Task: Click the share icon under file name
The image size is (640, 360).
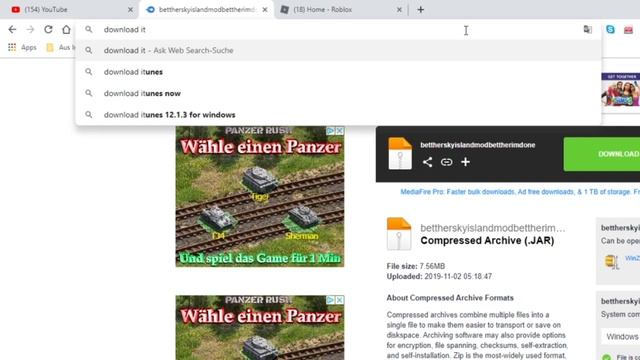Action: (427, 162)
